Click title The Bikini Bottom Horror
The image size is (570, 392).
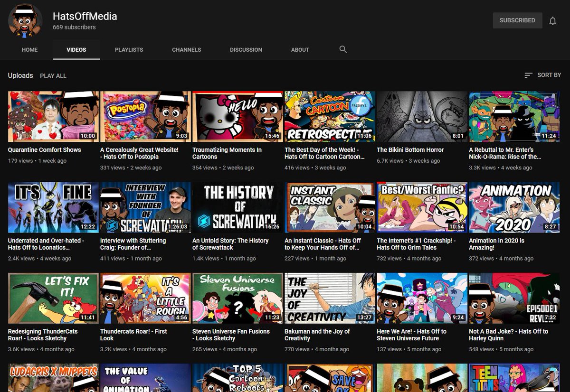(410, 150)
